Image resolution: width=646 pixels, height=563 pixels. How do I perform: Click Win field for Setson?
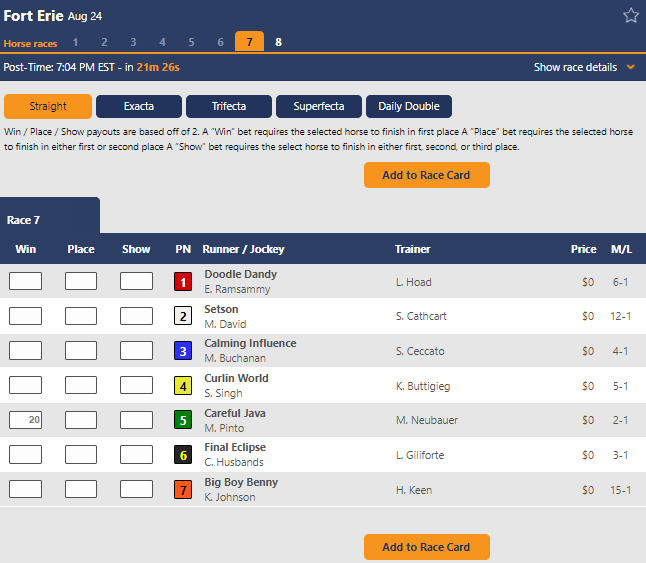[26, 316]
